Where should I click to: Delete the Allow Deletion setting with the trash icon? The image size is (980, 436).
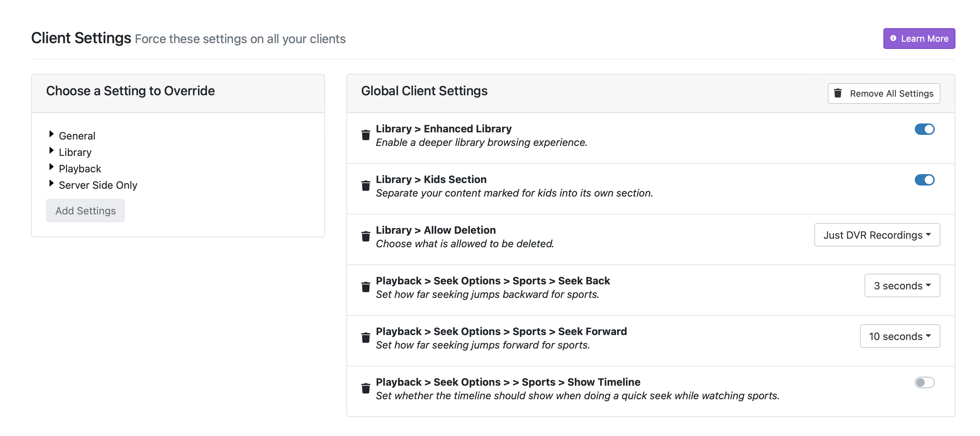pyautogui.click(x=366, y=236)
